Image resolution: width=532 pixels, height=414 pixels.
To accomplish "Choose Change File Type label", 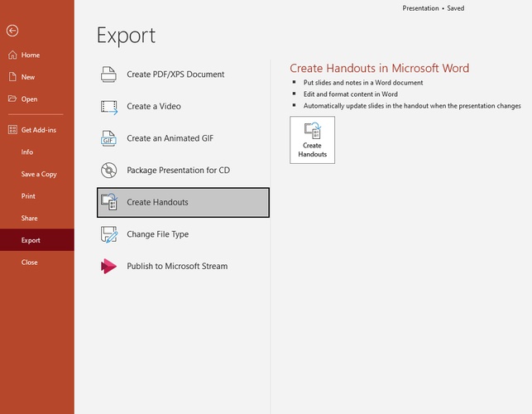I will [x=158, y=234].
